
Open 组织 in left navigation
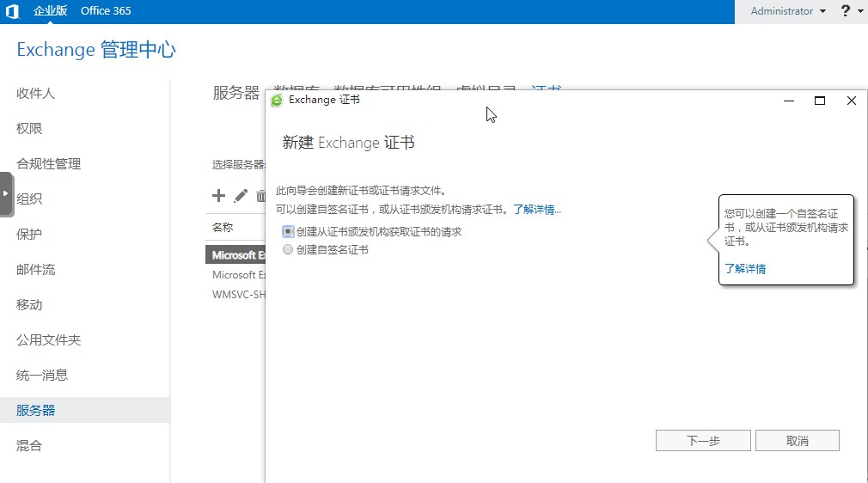pos(29,199)
